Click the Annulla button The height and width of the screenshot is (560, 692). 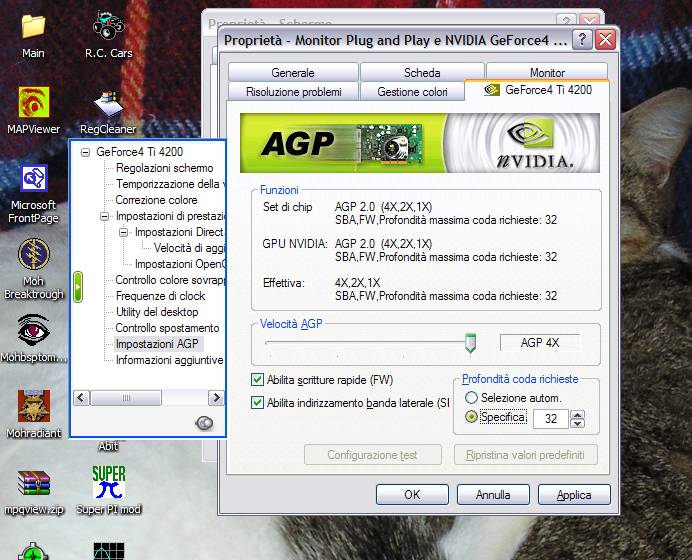coord(493,495)
